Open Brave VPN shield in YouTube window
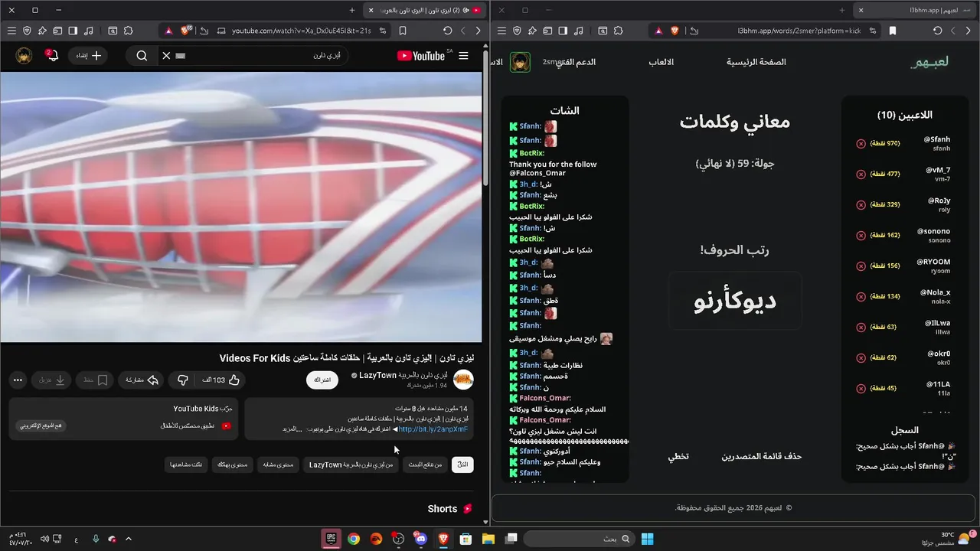Viewport: 980px width, 551px height. (27, 31)
